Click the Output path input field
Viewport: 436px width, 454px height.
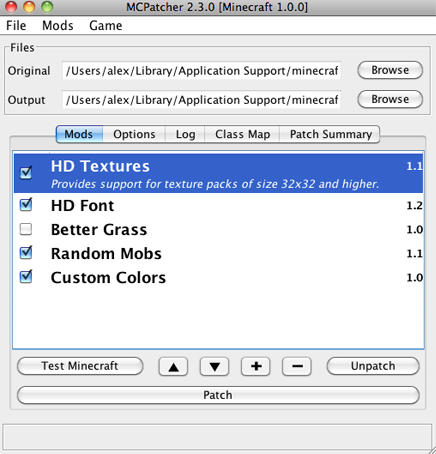point(201,100)
